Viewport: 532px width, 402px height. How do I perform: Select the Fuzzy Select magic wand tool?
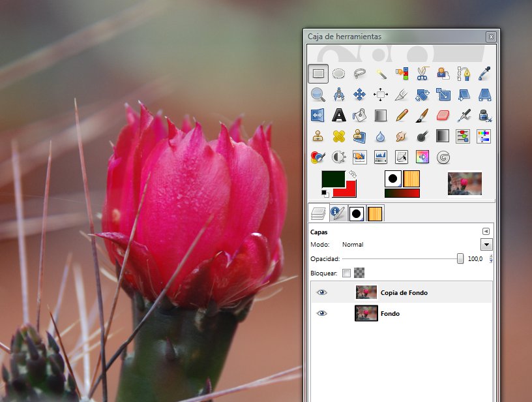click(x=380, y=74)
